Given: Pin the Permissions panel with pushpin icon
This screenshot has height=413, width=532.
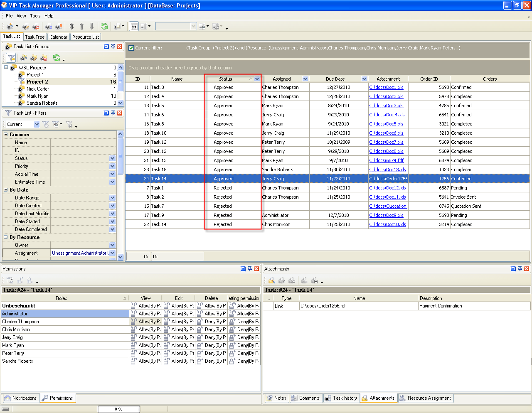Looking at the screenshot, I should [250, 269].
